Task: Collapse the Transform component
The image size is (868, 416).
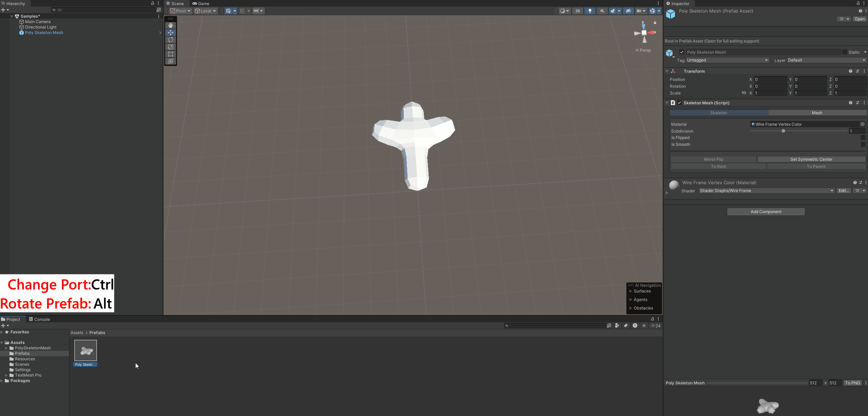Action: [x=667, y=71]
